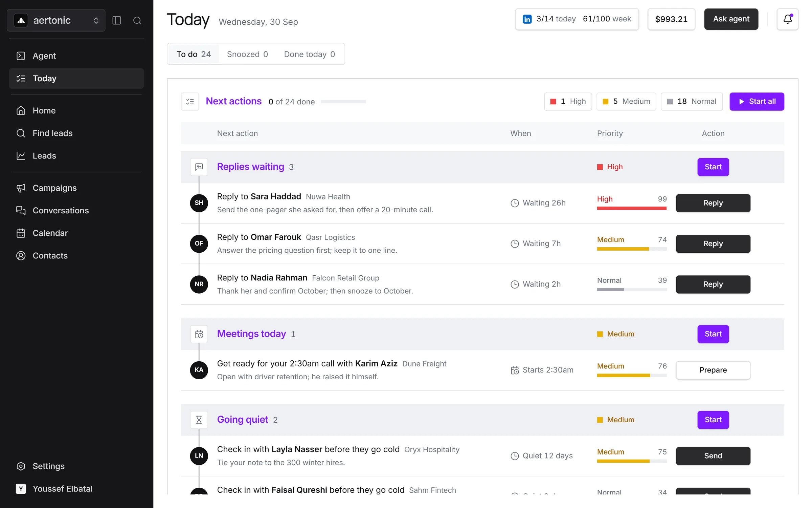Click Prepare for Karim Aziz call
812x508 pixels.
pos(713,370)
